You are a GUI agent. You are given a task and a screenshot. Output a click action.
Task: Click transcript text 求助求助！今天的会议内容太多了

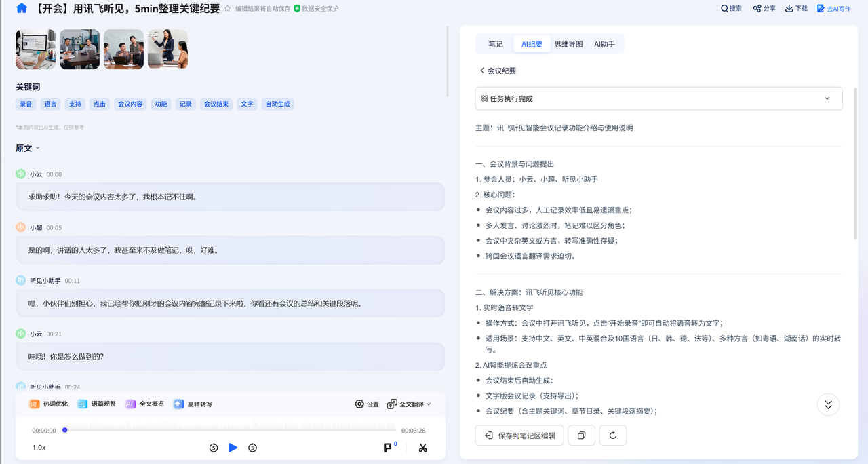113,197
